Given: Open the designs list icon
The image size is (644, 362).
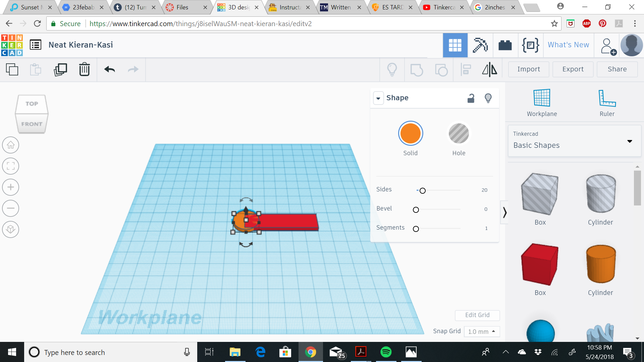Looking at the screenshot, I should 36,45.
